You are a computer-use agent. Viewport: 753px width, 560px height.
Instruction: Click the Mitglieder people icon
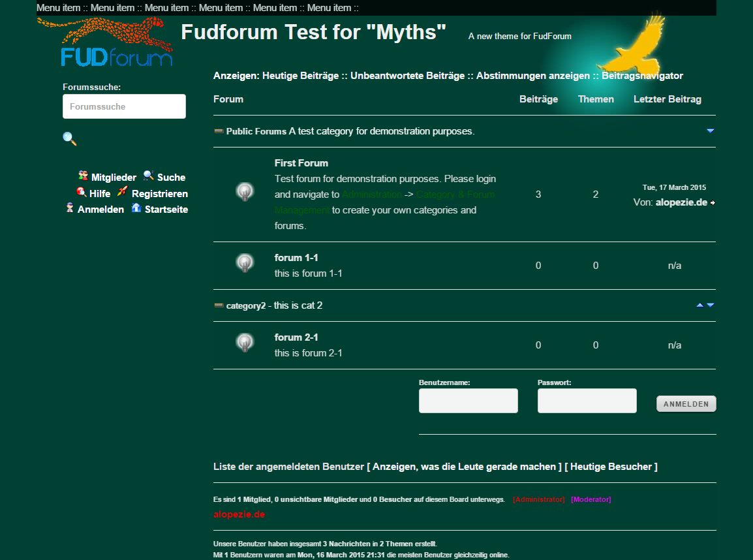(83, 176)
